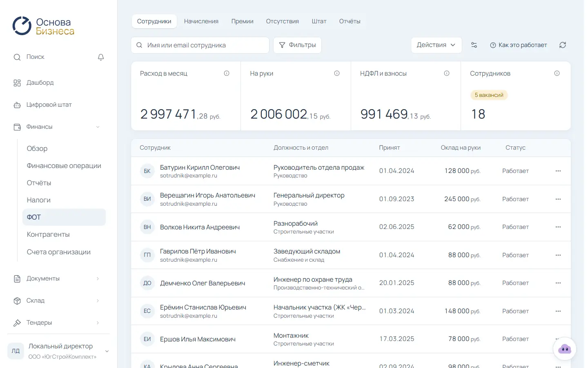Switch to the Отсутствия tab
Image resolution: width=588 pixels, height=368 pixels.
tap(283, 21)
